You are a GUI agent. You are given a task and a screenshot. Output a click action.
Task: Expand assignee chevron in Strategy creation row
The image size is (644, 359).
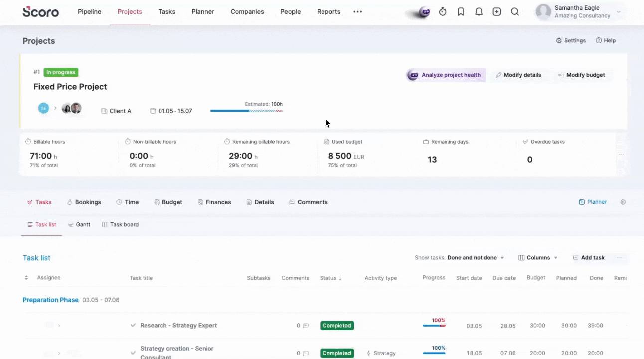tap(59, 353)
